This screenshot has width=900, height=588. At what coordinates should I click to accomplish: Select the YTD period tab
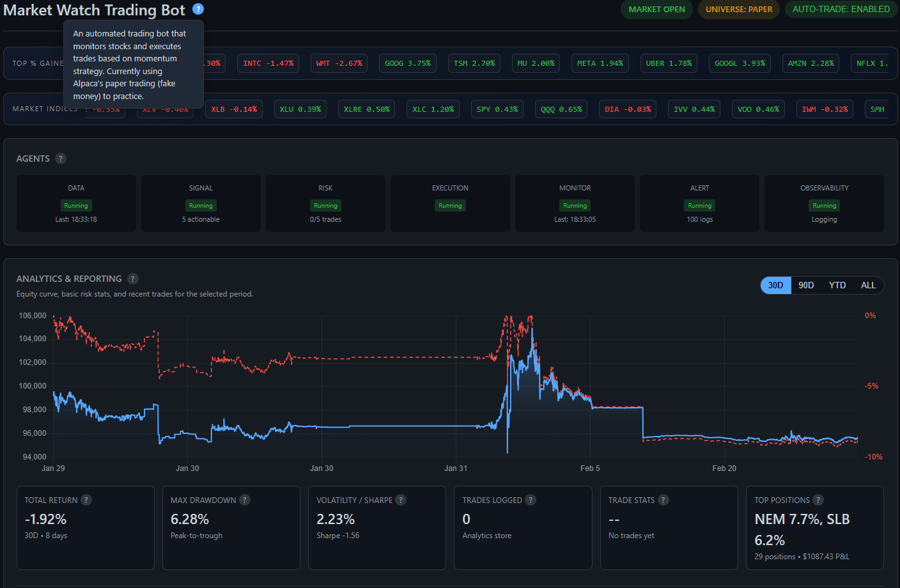point(837,285)
